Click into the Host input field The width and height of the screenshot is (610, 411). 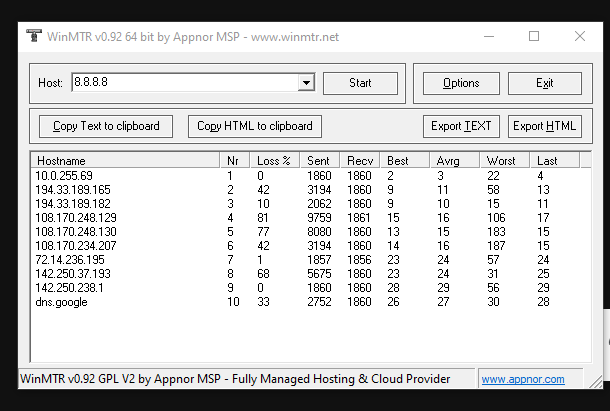[184, 83]
